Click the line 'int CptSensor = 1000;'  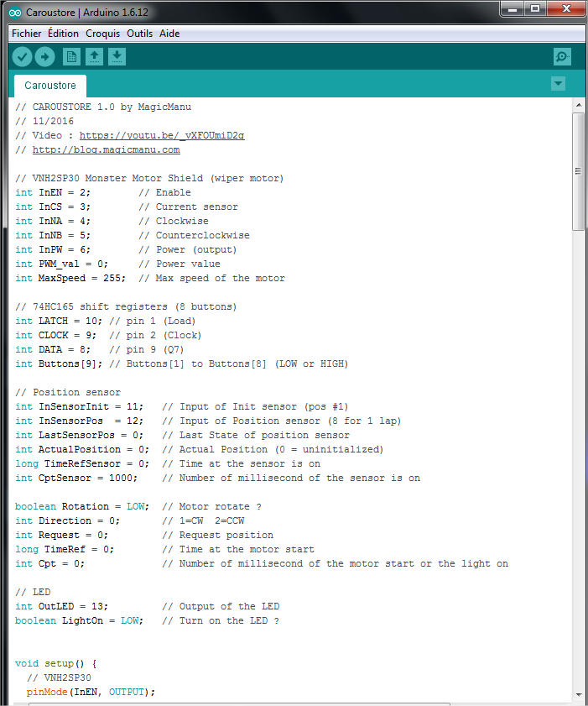(x=76, y=479)
